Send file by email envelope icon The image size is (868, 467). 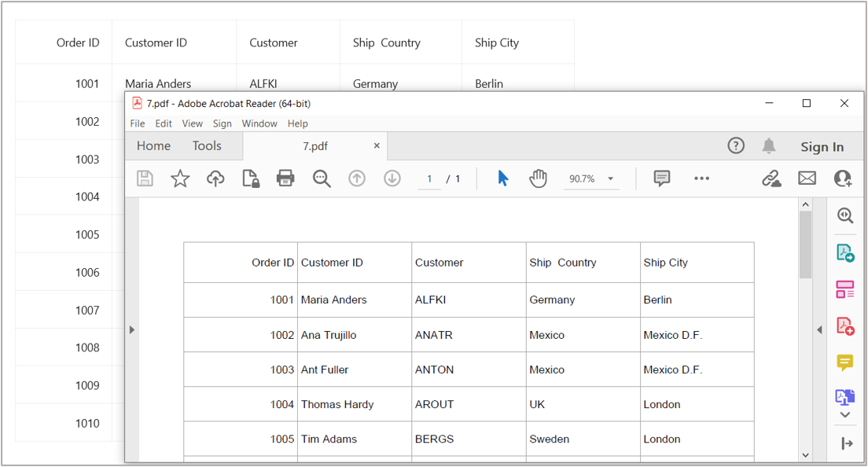click(807, 178)
